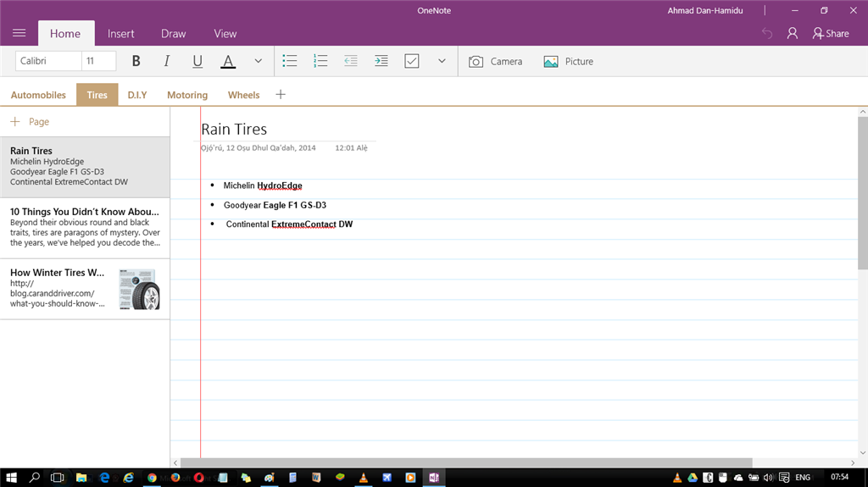Screen dimensions: 868x487
Task: Open the Automobiles section tab
Action: [38, 95]
